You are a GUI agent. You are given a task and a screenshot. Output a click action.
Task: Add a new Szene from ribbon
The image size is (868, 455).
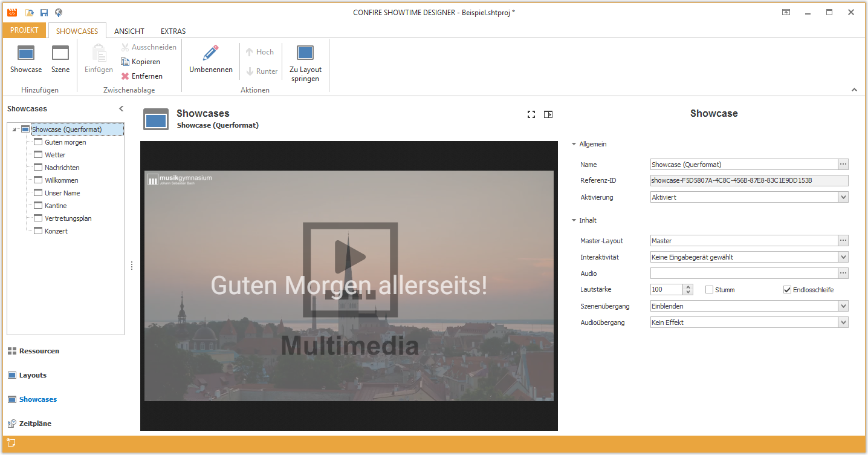(x=60, y=59)
